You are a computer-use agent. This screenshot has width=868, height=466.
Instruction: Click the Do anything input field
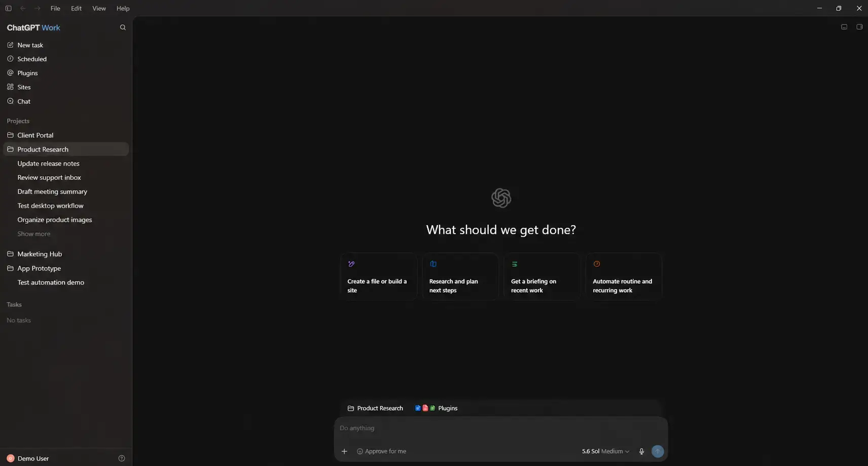click(x=501, y=428)
